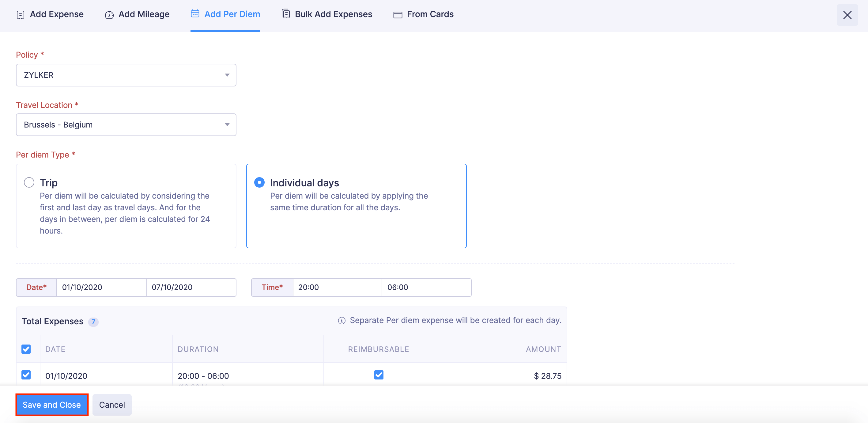
Task: Click the Add Expense receipt icon
Action: pyautogui.click(x=20, y=15)
